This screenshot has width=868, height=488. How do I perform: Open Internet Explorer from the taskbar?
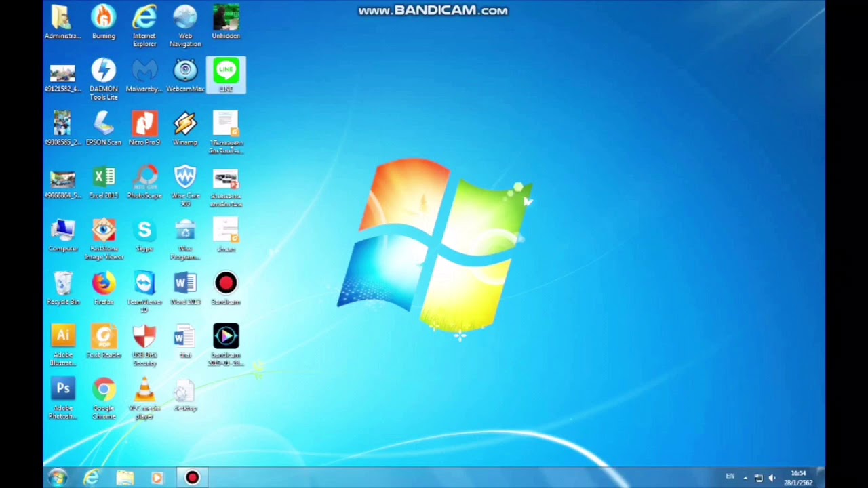(91, 478)
